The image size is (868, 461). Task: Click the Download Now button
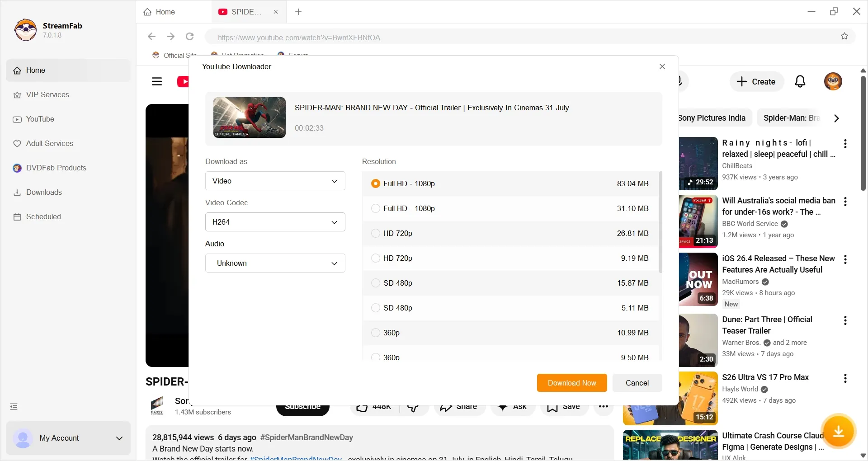[572, 383]
